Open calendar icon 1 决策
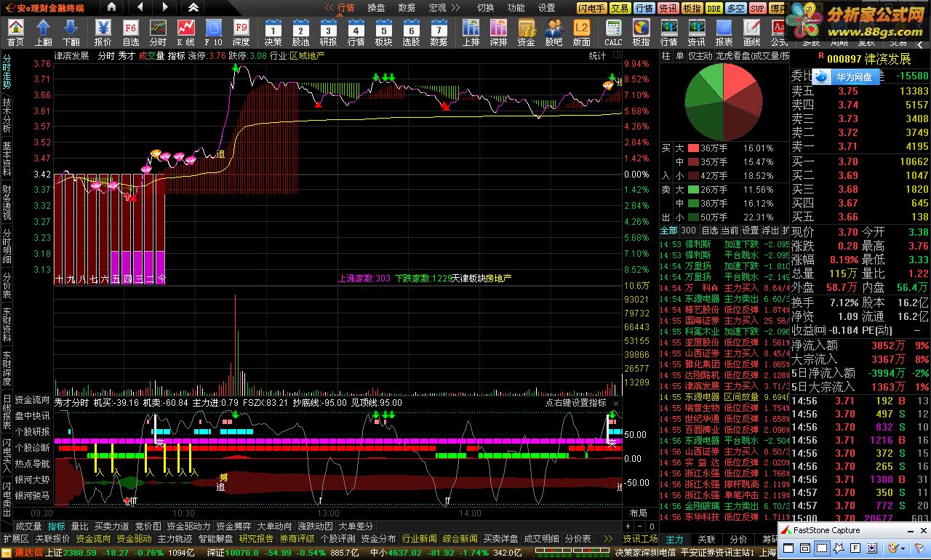This screenshot has width=931, height=560. tap(273, 32)
